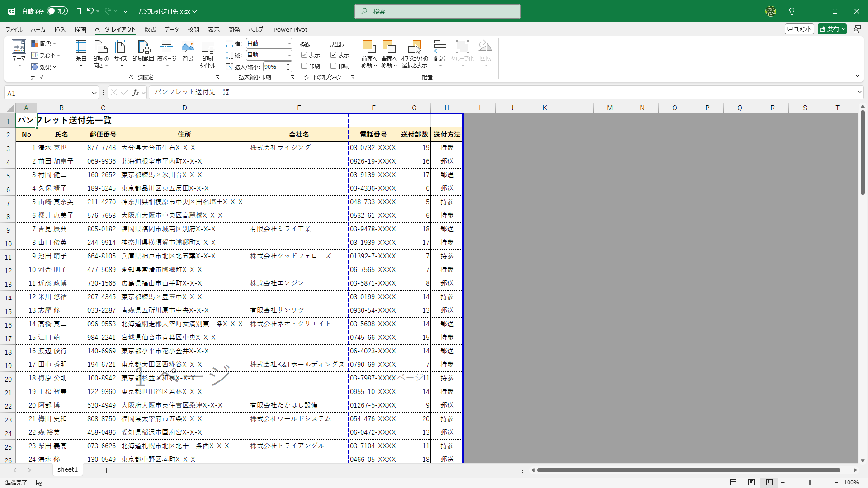
Task: Click the 前面へ移動 (Bring Forward) icon
Action: pyautogui.click(x=368, y=52)
